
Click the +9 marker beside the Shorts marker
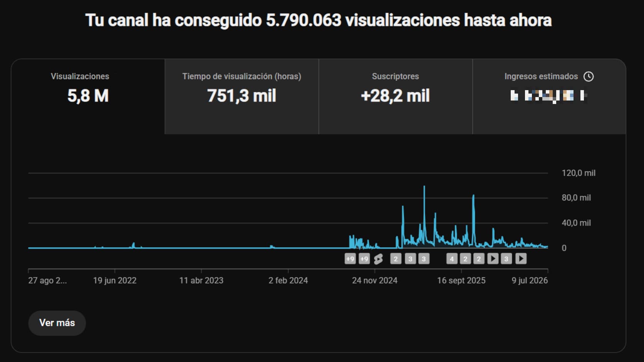click(364, 259)
